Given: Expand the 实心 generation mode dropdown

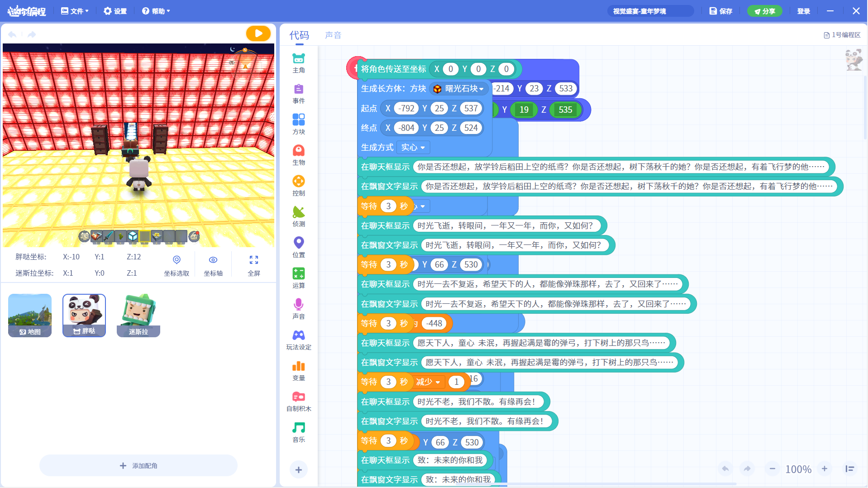Looking at the screenshot, I should click(x=413, y=148).
